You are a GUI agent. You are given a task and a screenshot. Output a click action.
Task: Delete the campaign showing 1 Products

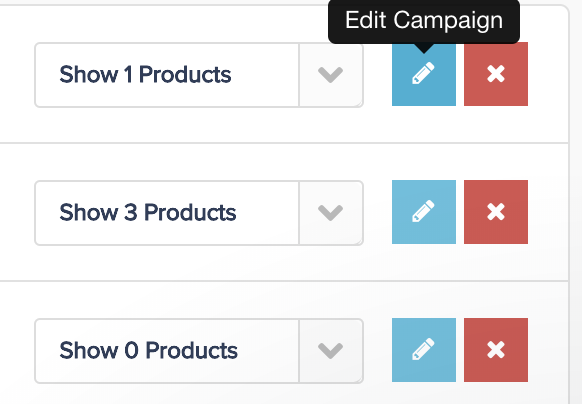[496, 74]
